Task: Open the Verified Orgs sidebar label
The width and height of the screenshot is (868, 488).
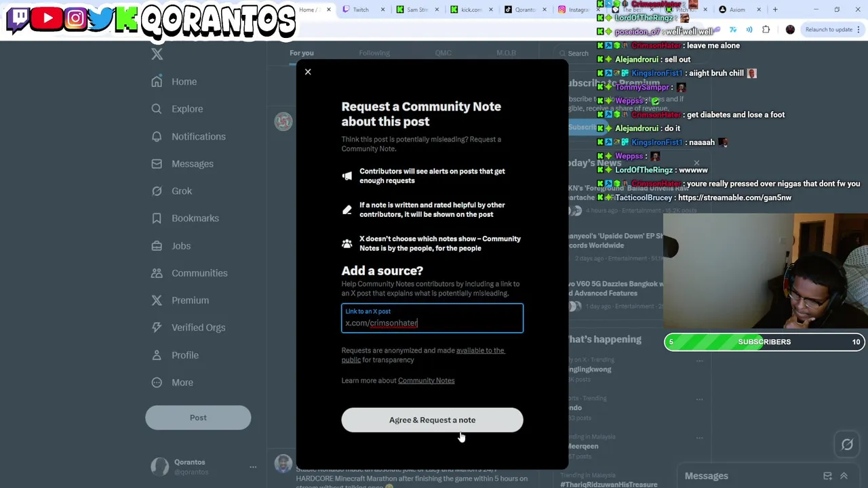Action: (198, 328)
